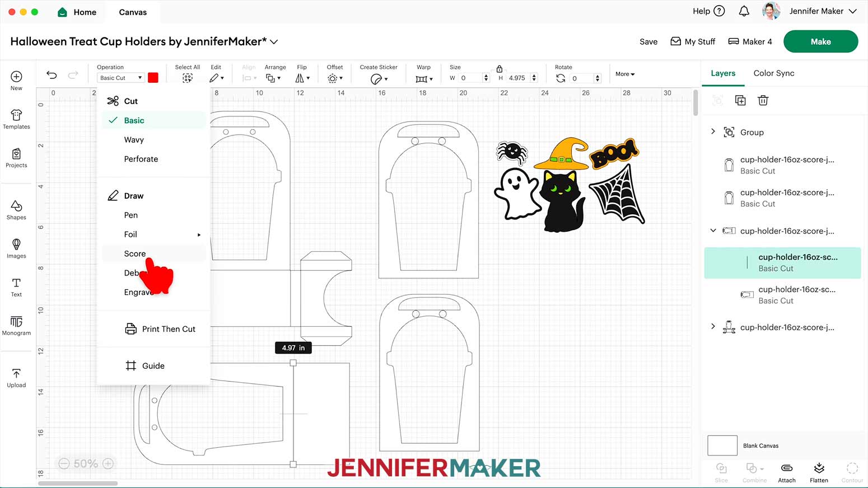The height and width of the screenshot is (488, 868).
Task: Open the Offset tool
Action: pos(335,78)
